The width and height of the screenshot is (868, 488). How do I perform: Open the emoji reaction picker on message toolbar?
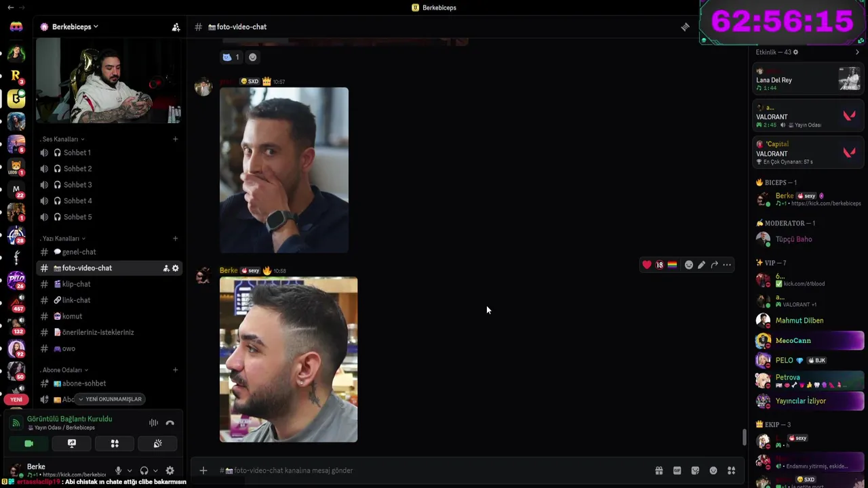click(689, 265)
